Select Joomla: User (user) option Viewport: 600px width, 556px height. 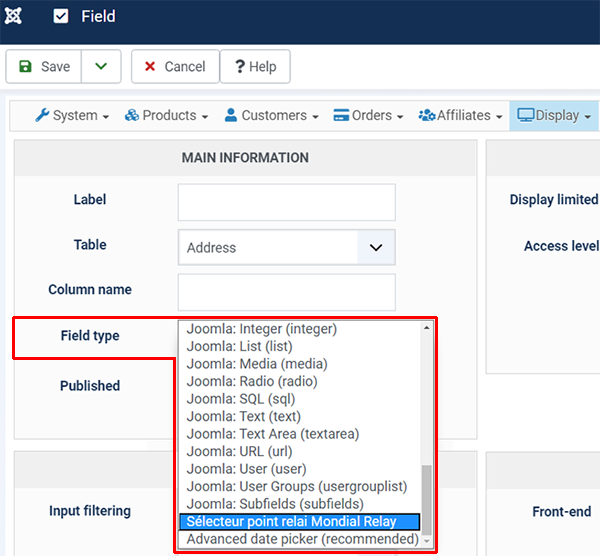coord(300,469)
